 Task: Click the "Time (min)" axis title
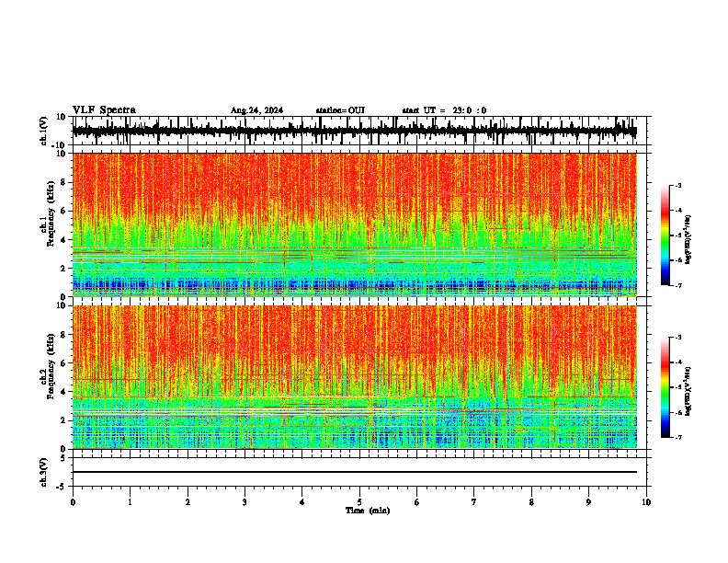(368, 511)
